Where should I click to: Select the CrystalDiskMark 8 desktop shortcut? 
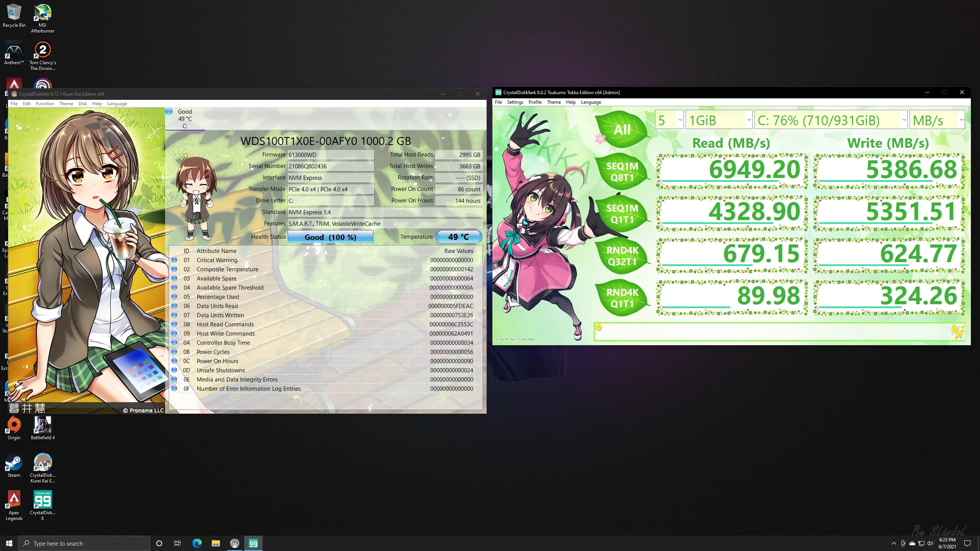[x=42, y=506]
